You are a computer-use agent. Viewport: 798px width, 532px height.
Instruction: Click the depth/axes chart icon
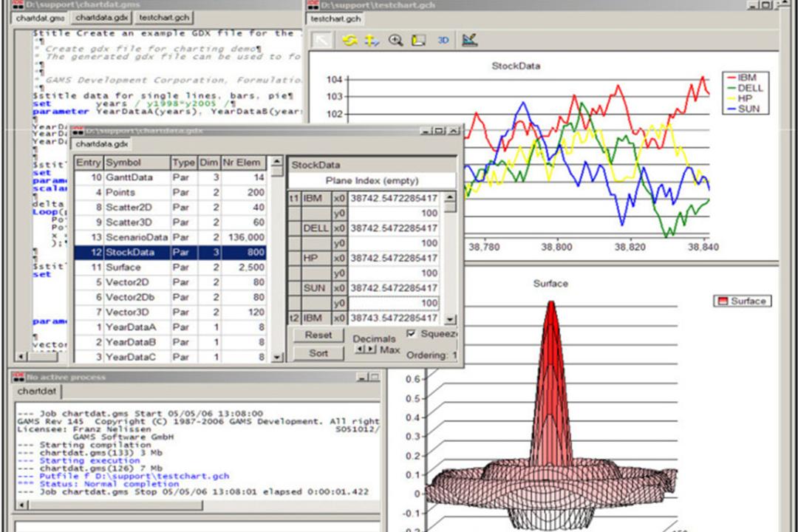pos(418,40)
